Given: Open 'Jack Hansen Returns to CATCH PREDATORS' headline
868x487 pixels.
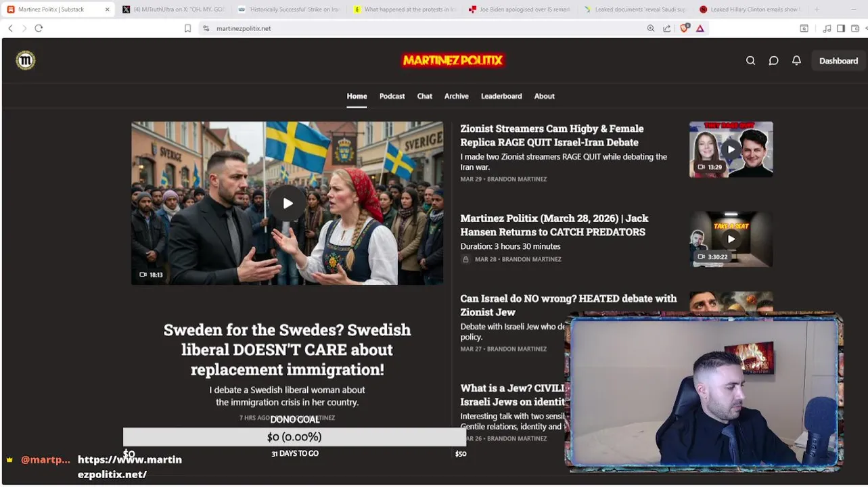Looking at the screenshot, I should (x=554, y=225).
